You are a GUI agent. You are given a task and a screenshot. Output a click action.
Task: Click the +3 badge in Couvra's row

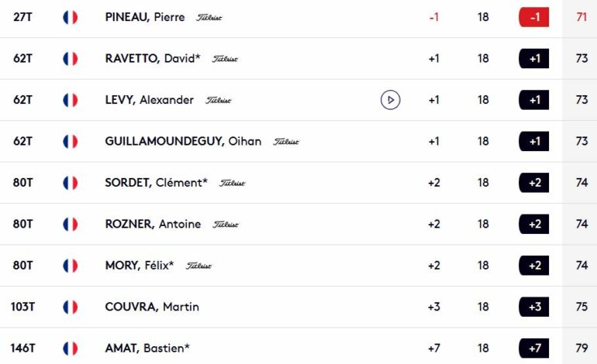click(x=533, y=307)
